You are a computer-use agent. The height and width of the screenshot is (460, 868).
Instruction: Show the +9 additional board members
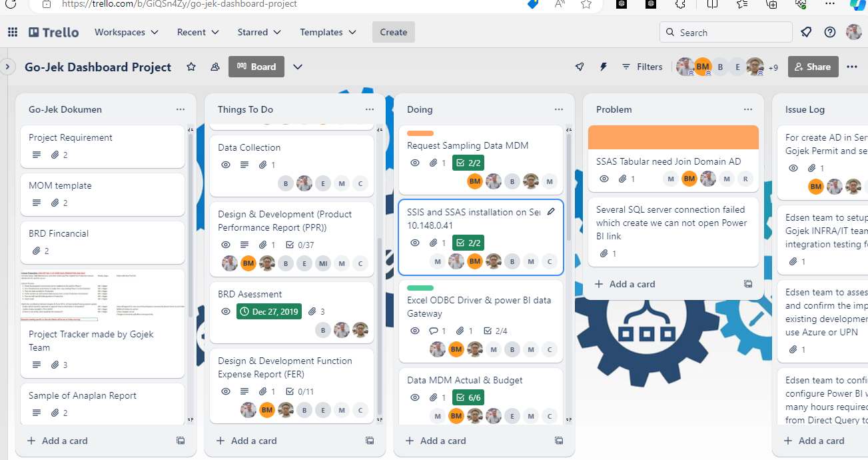click(773, 67)
